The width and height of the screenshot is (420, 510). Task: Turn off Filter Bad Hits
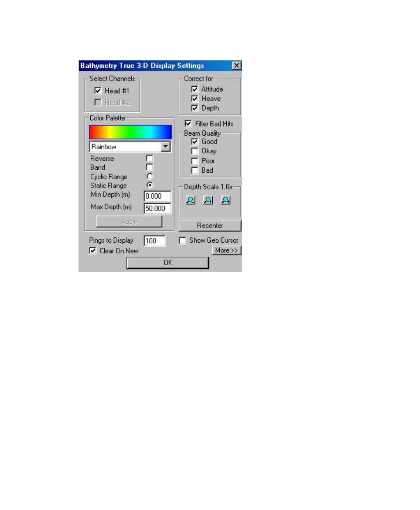point(188,124)
